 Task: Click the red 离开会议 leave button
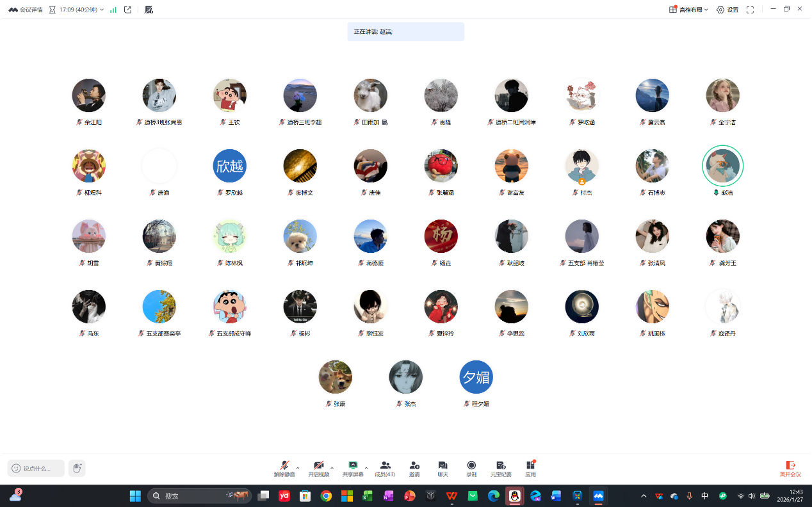[x=790, y=469]
